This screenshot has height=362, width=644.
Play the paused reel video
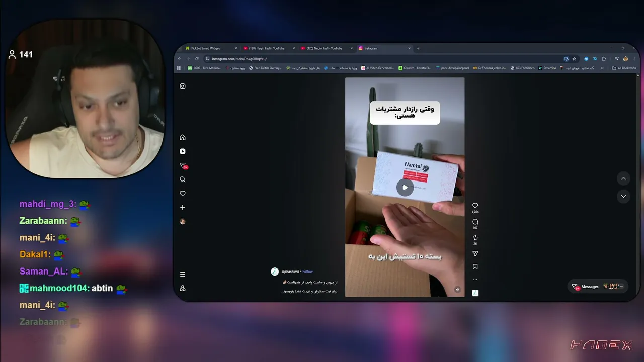tap(405, 188)
